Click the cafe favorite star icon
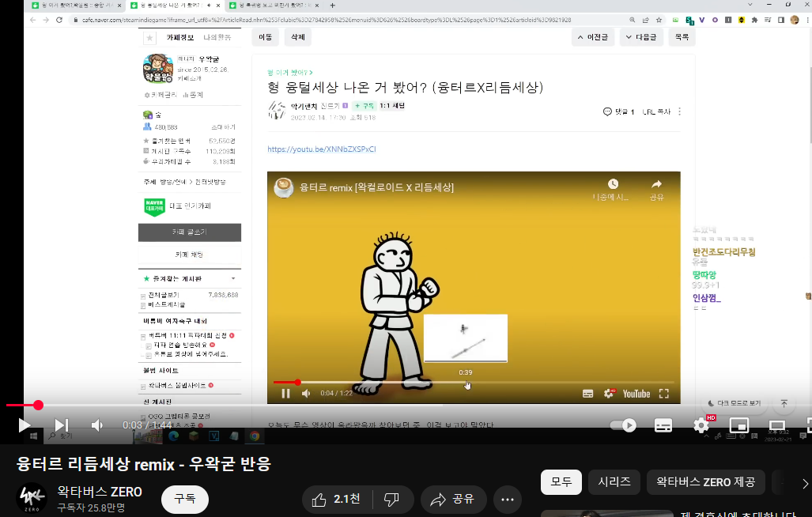Image resolution: width=812 pixels, height=517 pixels. click(x=149, y=38)
